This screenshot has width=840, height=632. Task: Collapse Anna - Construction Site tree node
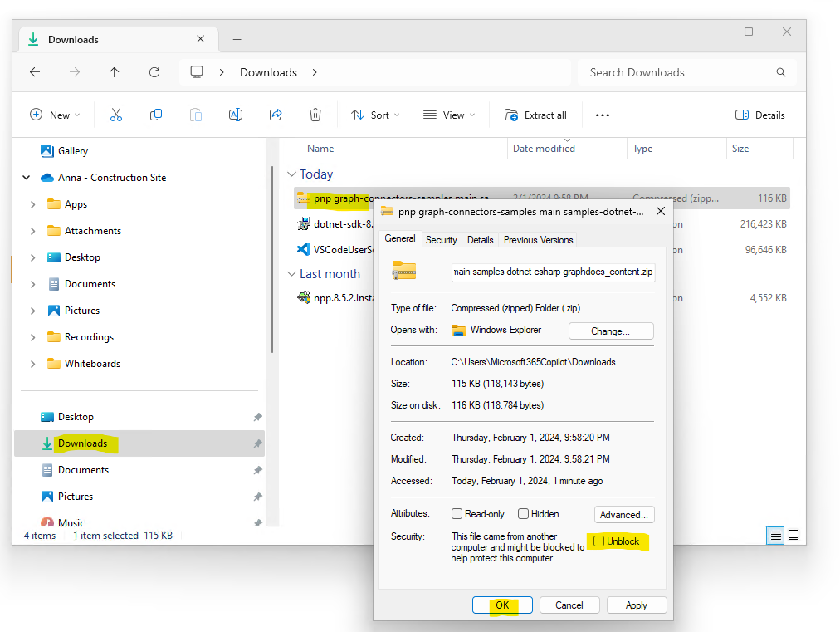[x=27, y=178]
